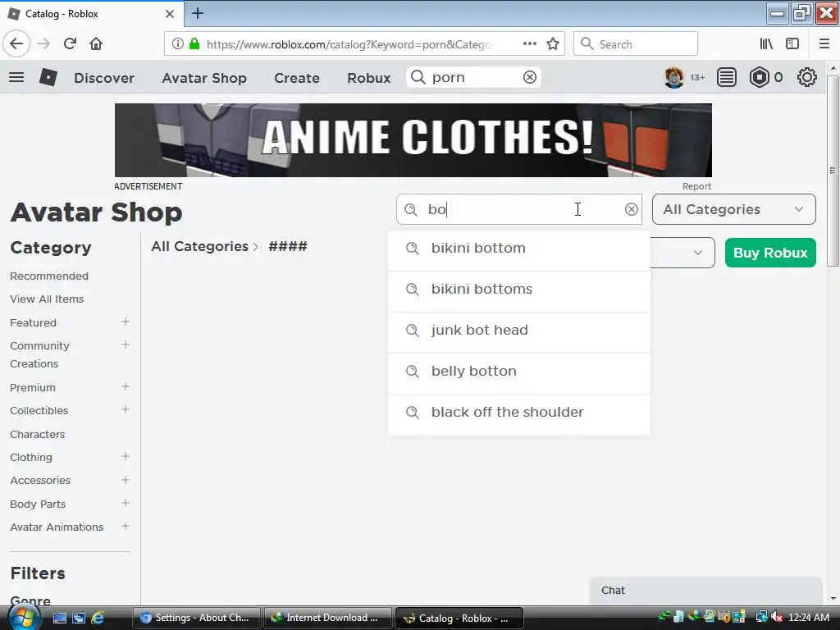Open a new browser tab
The width and height of the screenshot is (840, 630).
point(198,13)
